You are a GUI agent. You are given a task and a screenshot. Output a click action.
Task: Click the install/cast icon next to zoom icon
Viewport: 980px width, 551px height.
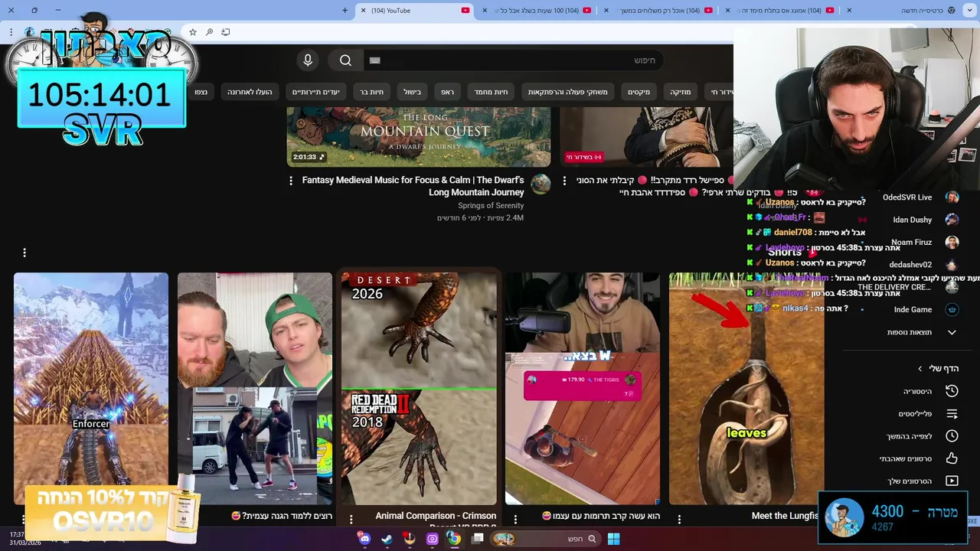pyautogui.click(x=225, y=32)
